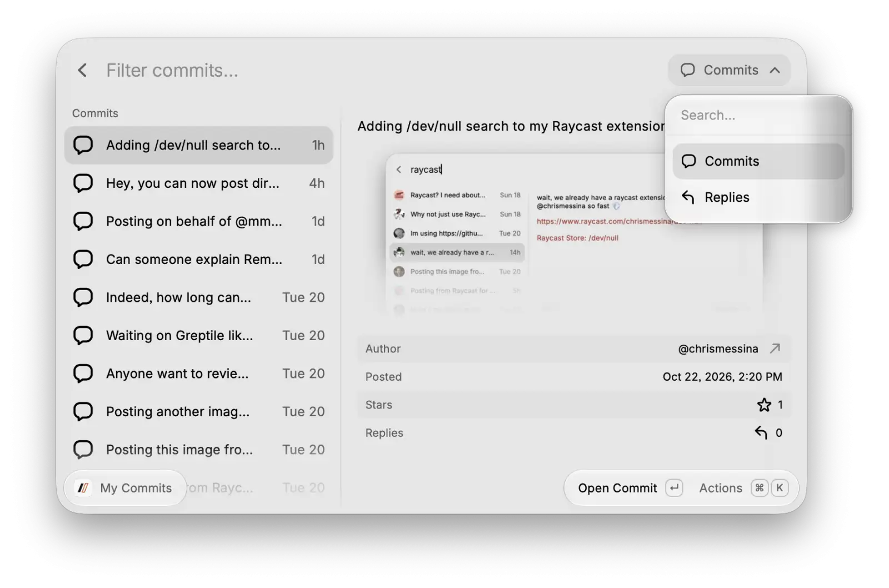Click the external arrow icon in Author row
Image resolution: width=889 pixels, height=588 pixels.
click(775, 348)
